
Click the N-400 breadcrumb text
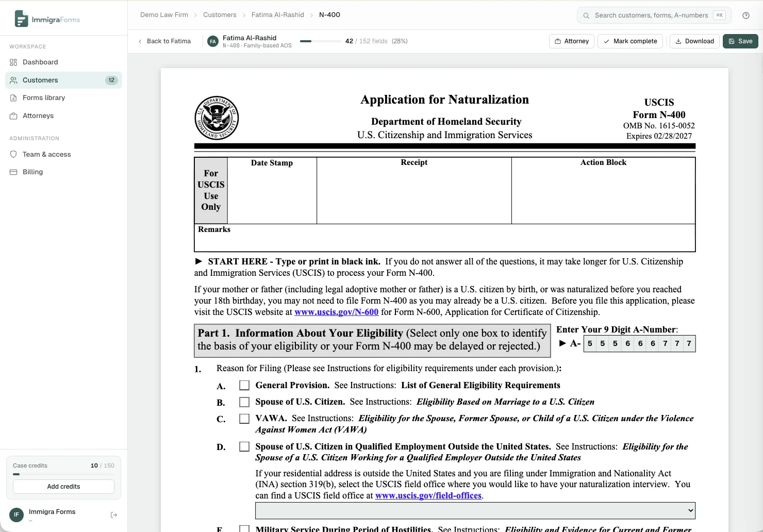pos(329,15)
